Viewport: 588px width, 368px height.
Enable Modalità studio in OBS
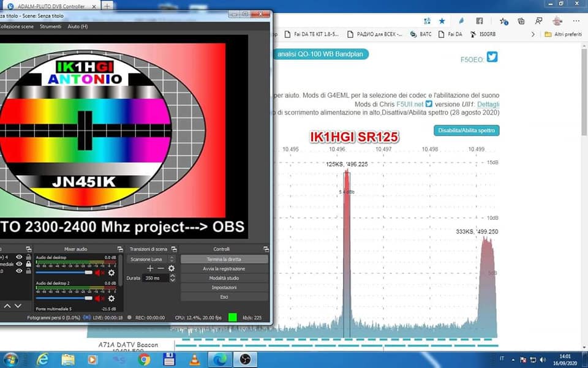(224, 278)
